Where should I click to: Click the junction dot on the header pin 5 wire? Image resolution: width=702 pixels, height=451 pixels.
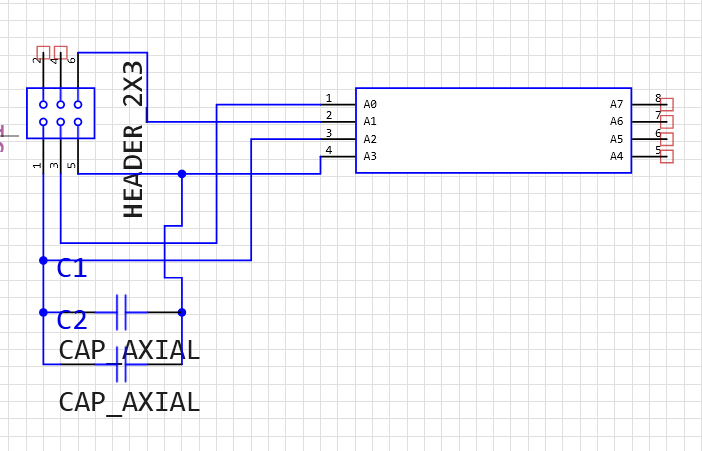(x=182, y=174)
